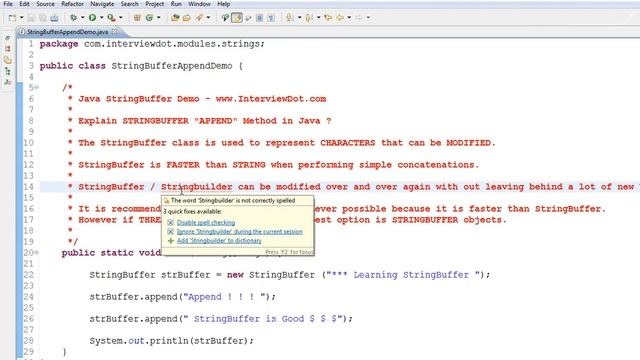Open the File menu
Image resolution: width=640 pixels, height=360 pixels.
pos(8,4)
